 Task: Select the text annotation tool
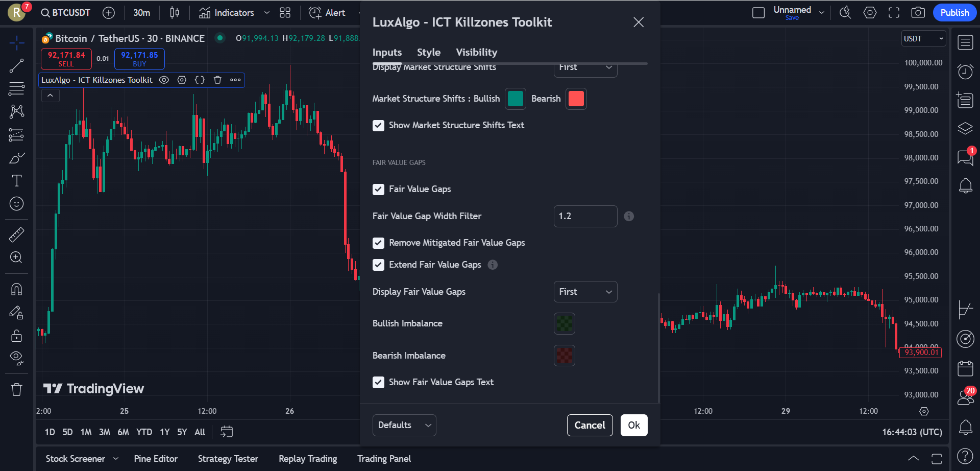pos(16,181)
